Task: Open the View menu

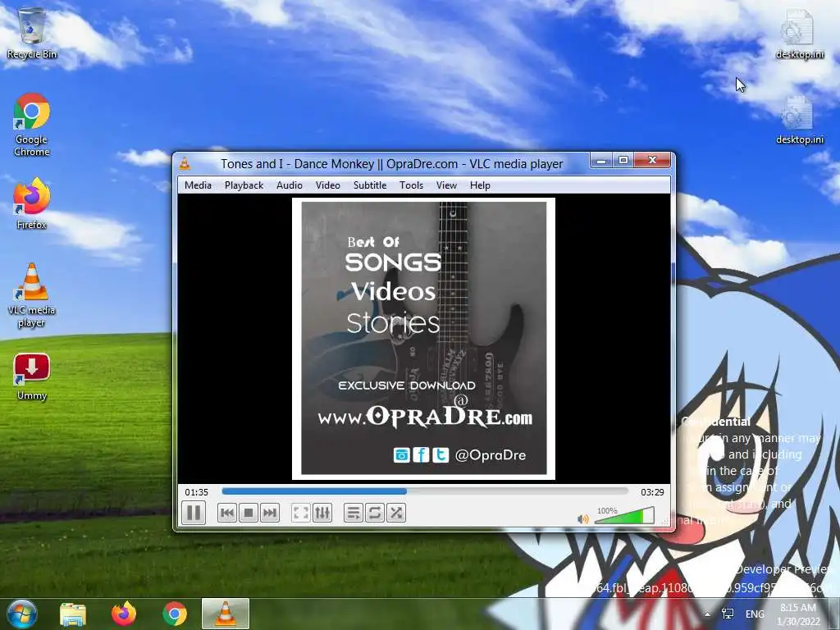Action: click(446, 185)
